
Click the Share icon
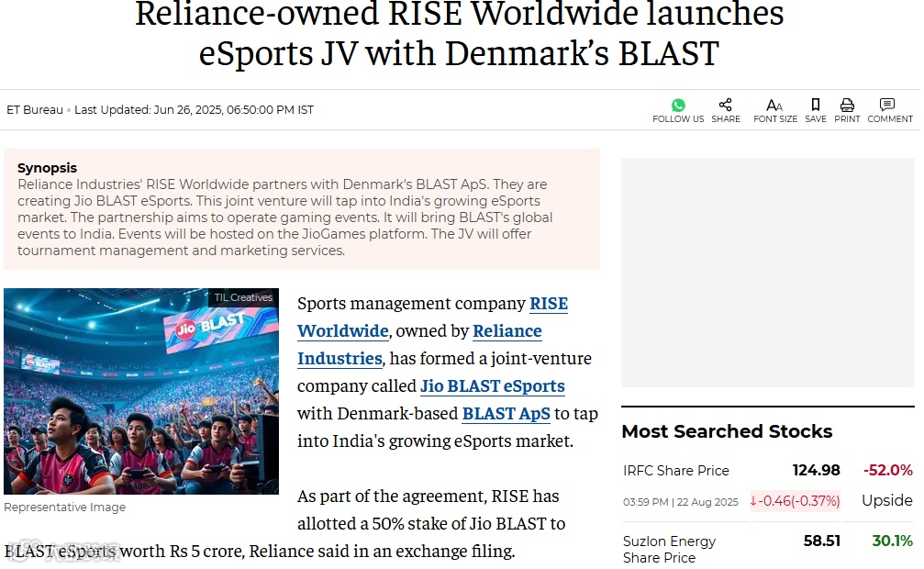(726, 105)
